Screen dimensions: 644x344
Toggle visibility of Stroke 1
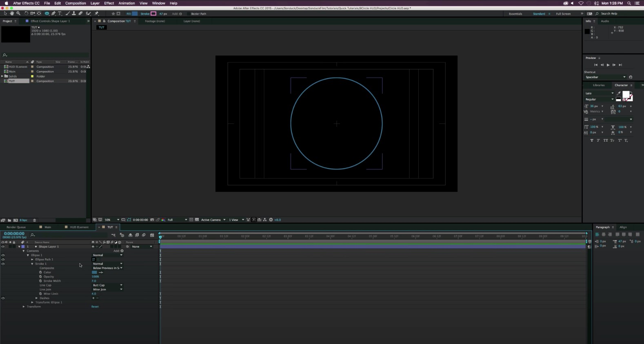[x=3, y=264]
